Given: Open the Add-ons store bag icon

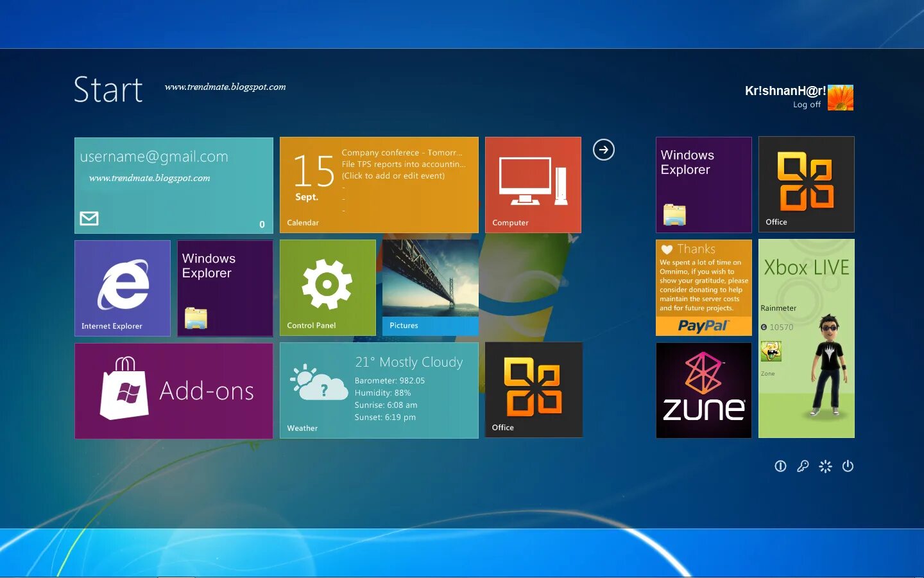Looking at the screenshot, I should pyautogui.click(x=124, y=389).
